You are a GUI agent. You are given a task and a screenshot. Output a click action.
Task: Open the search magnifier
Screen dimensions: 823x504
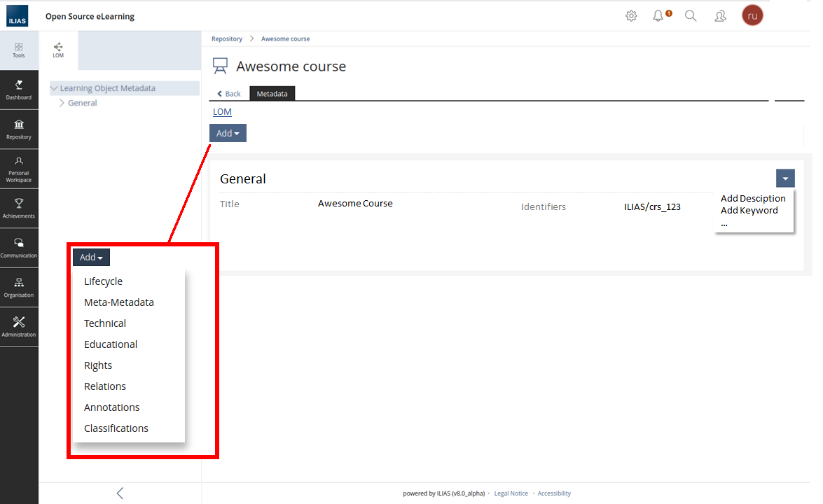[x=691, y=15]
